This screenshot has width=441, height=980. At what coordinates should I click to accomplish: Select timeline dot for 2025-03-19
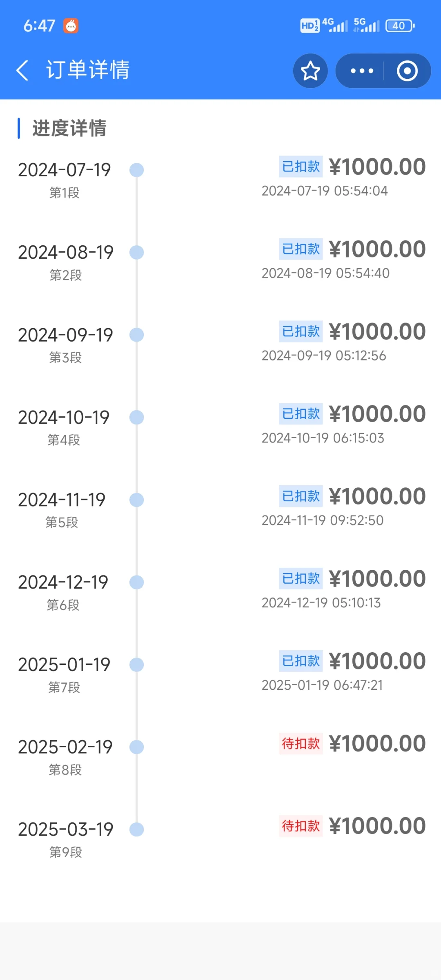click(136, 830)
